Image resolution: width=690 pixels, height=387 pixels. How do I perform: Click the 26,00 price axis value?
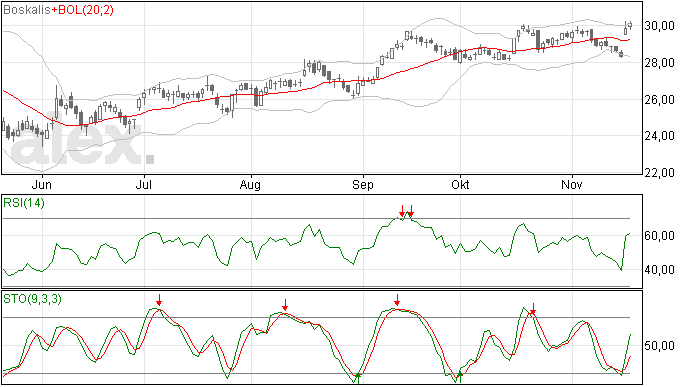659,100
